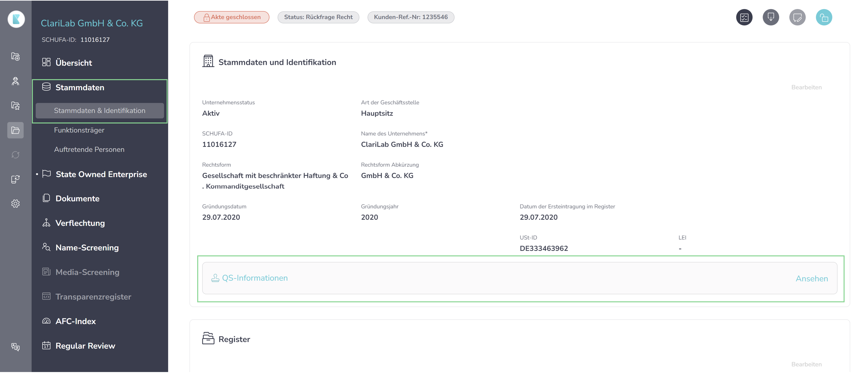Click the edit-note icon in the top toolbar
Screen dimensions: 868x373
pos(797,17)
